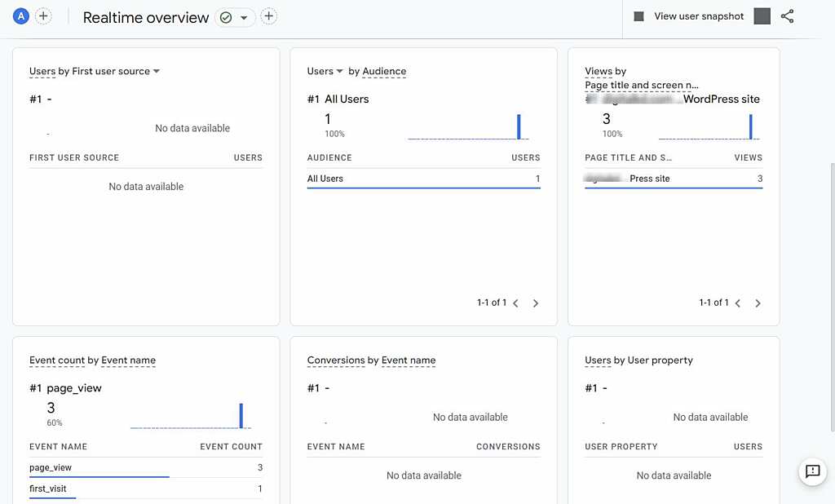
Task: Select the first_visit row in the event table
Action: click(x=146, y=489)
